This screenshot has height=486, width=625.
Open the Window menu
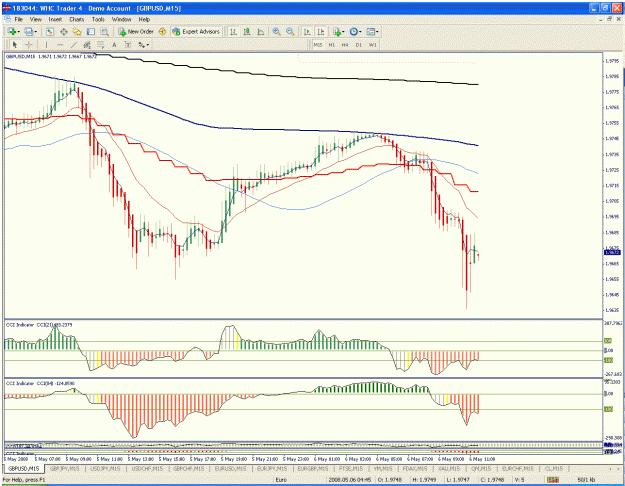pyautogui.click(x=122, y=19)
